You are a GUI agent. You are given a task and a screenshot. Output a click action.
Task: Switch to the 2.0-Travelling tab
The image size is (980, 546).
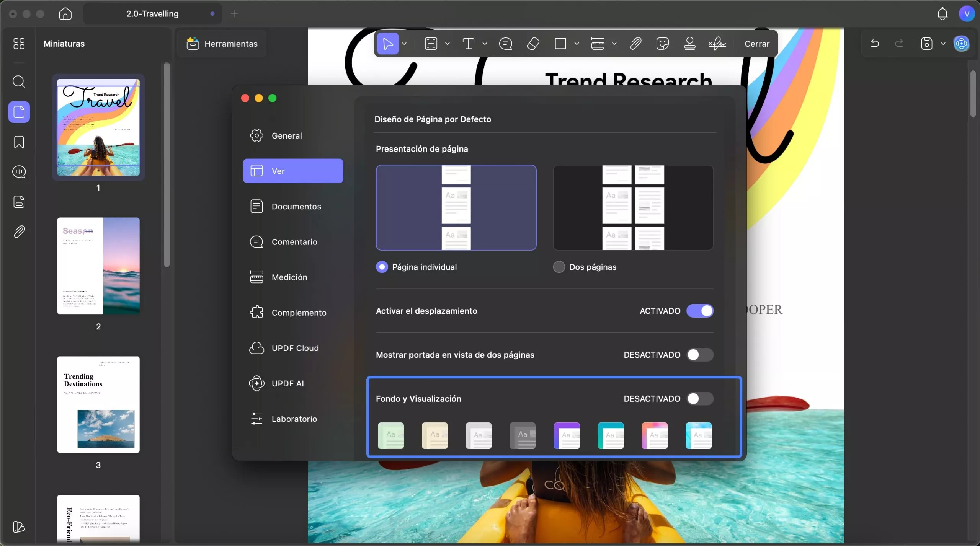tap(152, 14)
